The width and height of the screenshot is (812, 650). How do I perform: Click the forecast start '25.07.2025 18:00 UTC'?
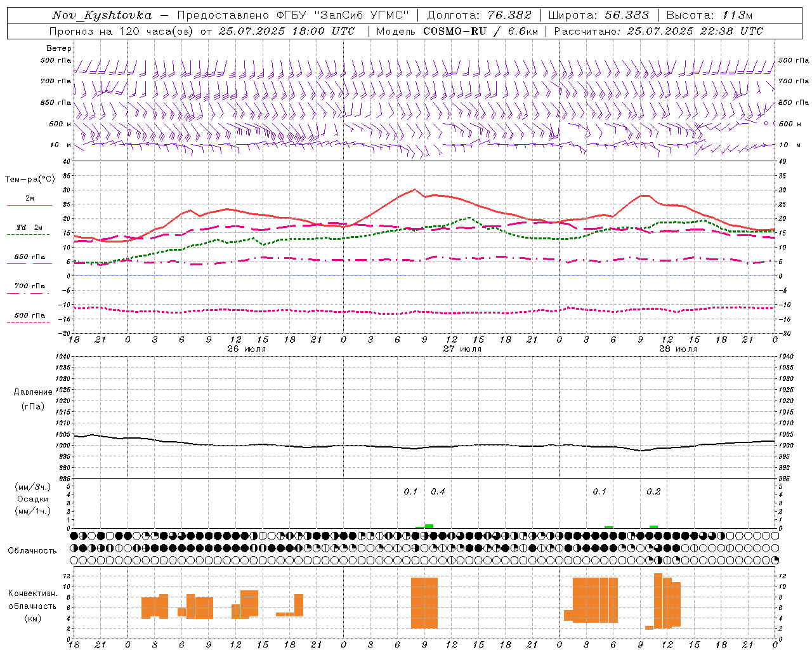point(287,31)
